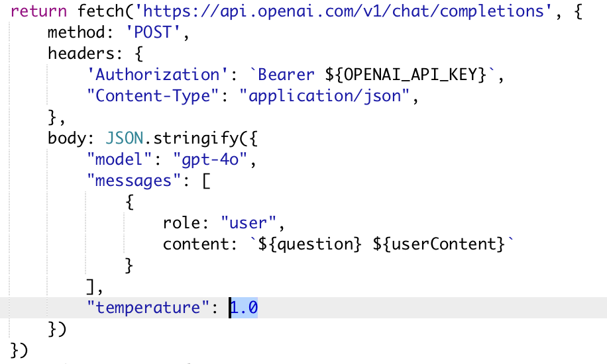607x364 pixels.
Task: Click the role property name
Action: pos(182,223)
